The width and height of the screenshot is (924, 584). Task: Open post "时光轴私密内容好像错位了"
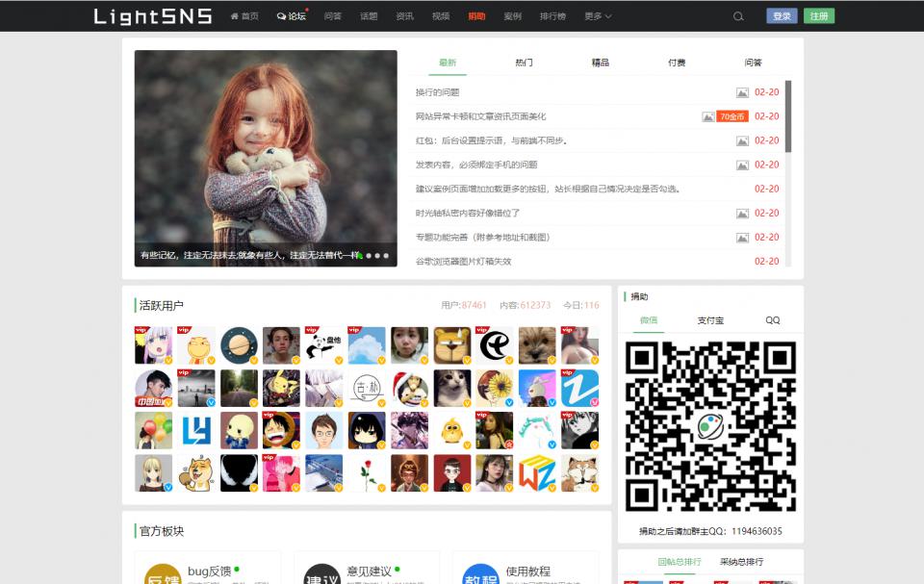pos(468,214)
